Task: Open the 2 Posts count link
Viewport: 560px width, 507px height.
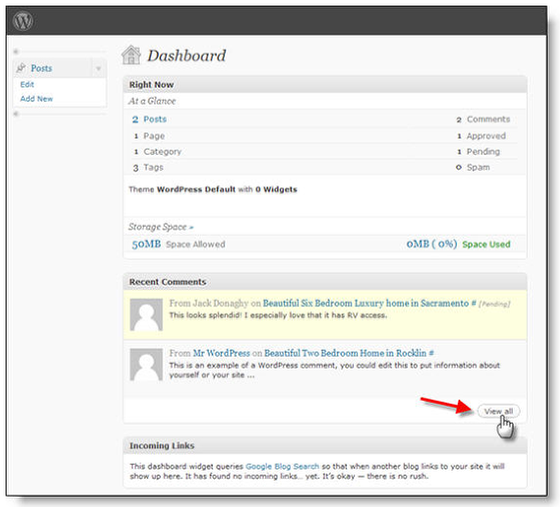Action: 135,119
